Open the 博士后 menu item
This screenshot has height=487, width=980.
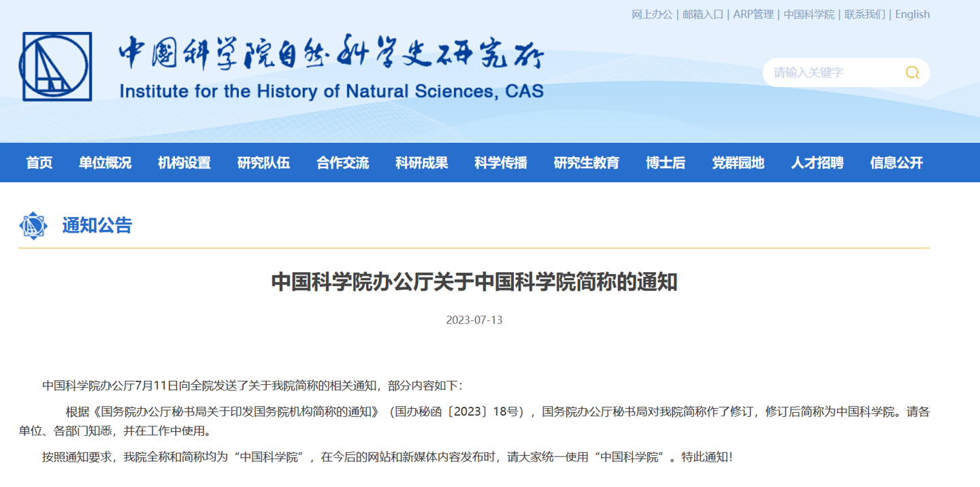coord(666,163)
